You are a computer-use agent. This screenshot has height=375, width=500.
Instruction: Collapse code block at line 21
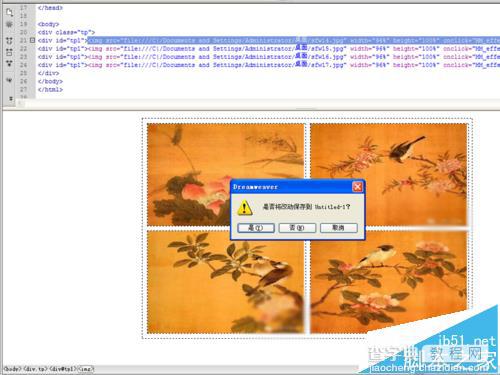click(32, 40)
